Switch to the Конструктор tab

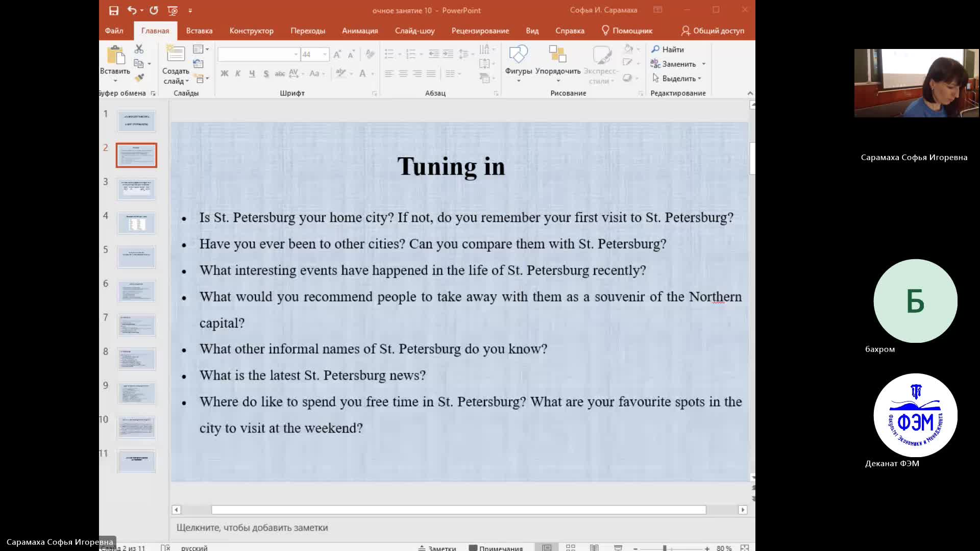[252, 31]
